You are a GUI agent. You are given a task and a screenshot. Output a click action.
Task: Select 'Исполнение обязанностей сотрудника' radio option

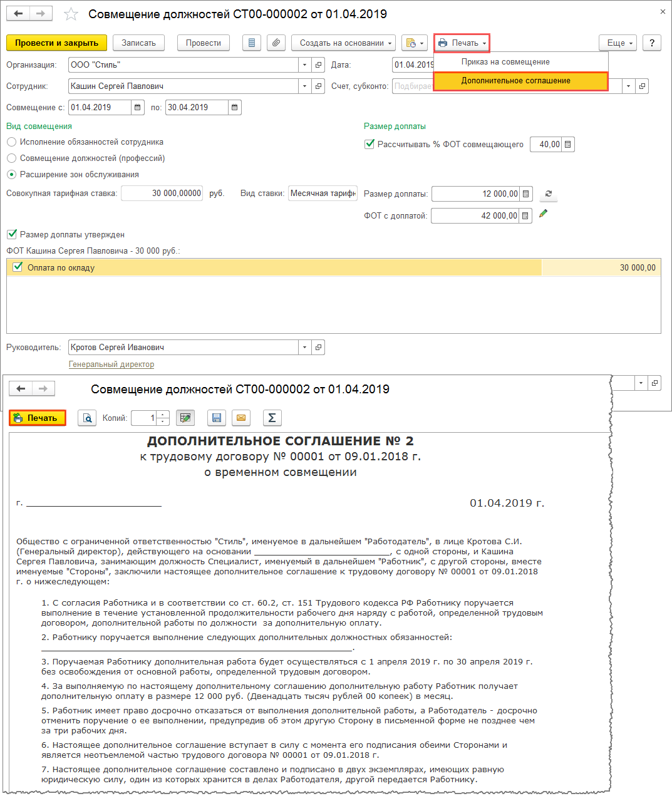pyautogui.click(x=12, y=142)
